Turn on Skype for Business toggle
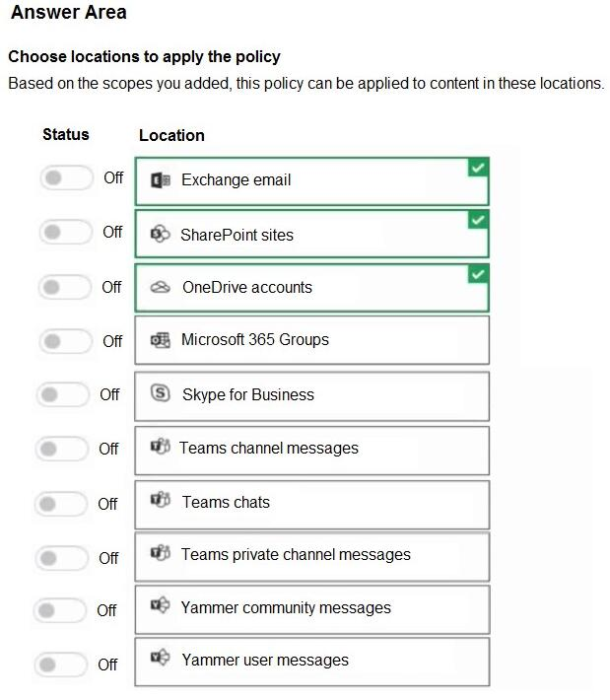 [63, 394]
